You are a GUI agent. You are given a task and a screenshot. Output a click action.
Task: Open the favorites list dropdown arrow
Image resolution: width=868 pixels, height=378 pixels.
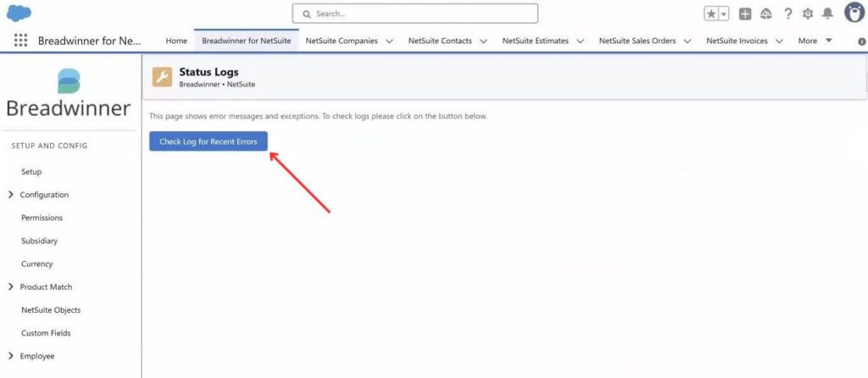[724, 14]
